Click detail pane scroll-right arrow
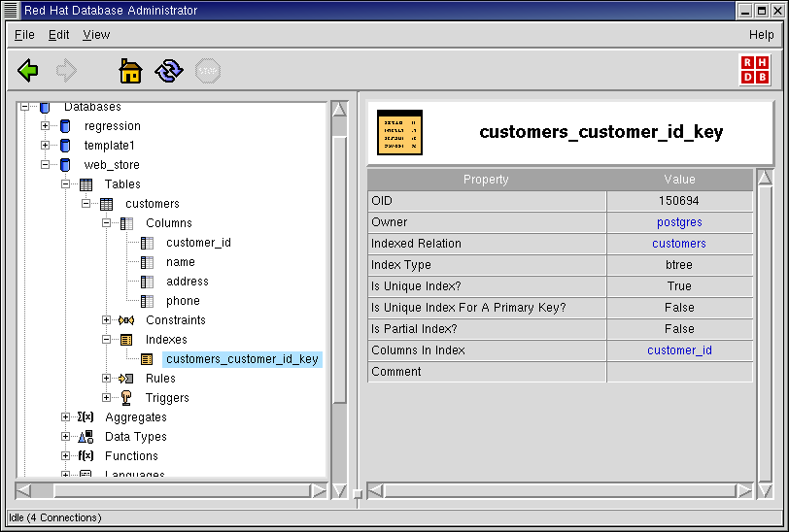The height and width of the screenshot is (532, 789). [744, 491]
